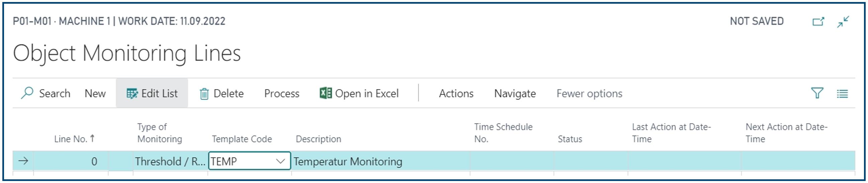Viewport: 868px width, 183px height.
Task: Click the New button
Action: point(95,94)
